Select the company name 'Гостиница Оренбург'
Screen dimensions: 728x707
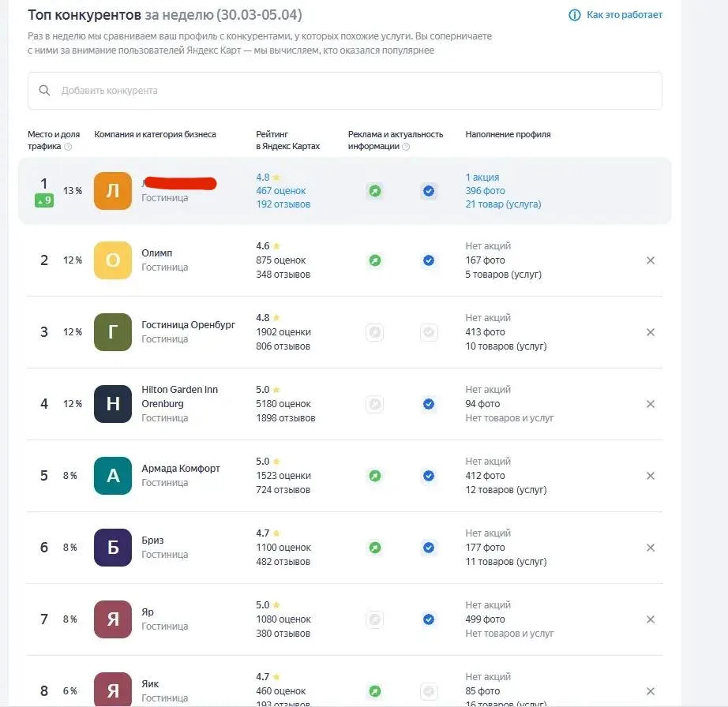[x=188, y=325]
